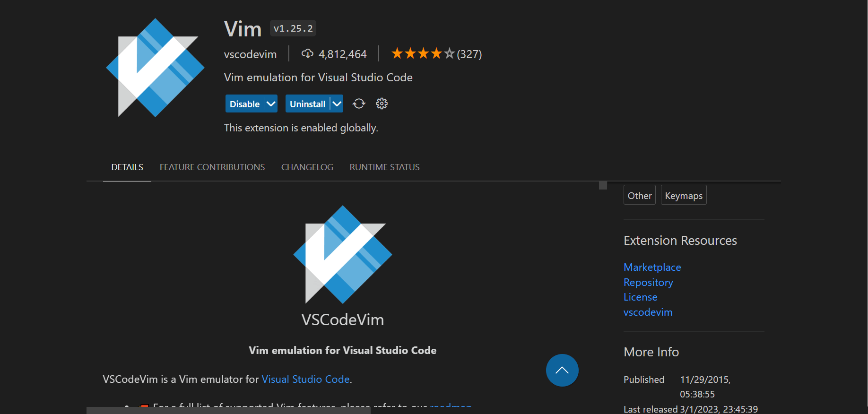Click the star rating icons
The image size is (868, 414).
point(423,54)
